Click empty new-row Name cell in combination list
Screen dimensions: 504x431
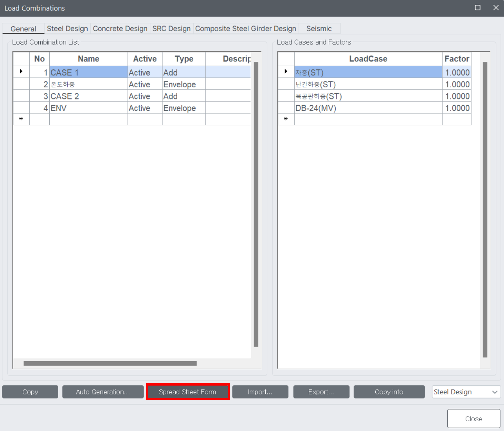tap(88, 119)
